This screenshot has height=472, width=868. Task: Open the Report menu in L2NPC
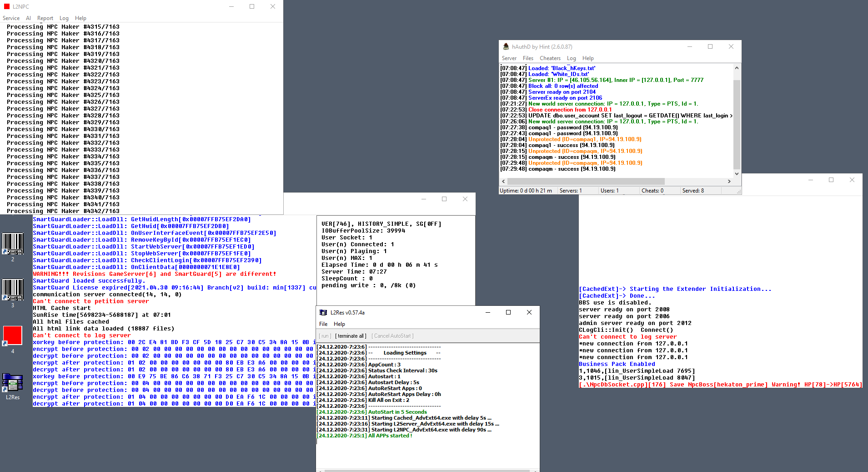45,18
